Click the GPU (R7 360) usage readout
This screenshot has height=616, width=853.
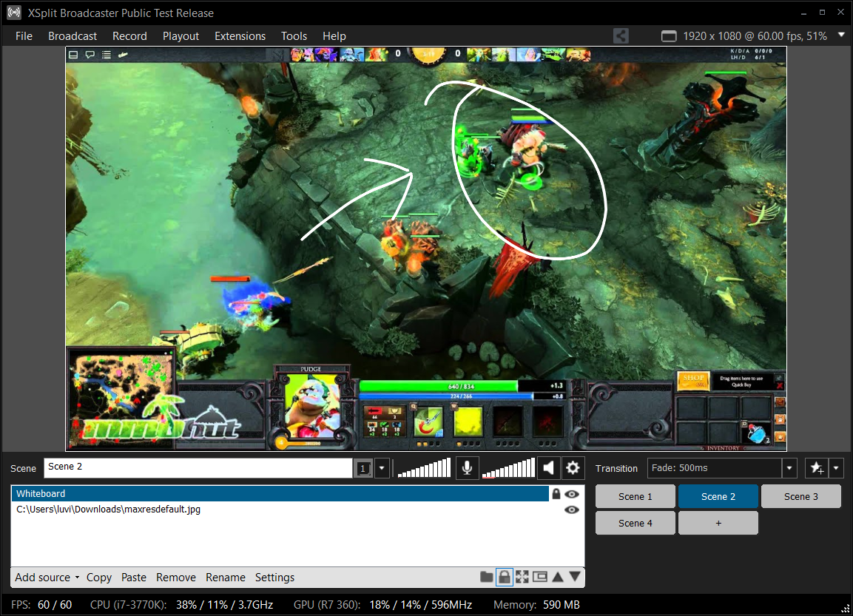[382, 605]
